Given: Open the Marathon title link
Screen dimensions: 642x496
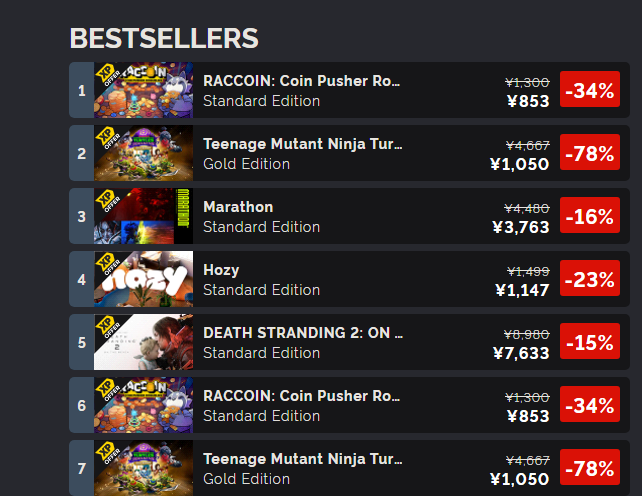Looking at the screenshot, I should pos(238,207).
